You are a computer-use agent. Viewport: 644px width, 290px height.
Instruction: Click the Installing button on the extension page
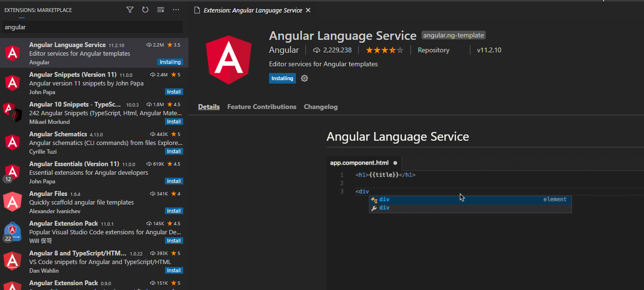pos(282,78)
